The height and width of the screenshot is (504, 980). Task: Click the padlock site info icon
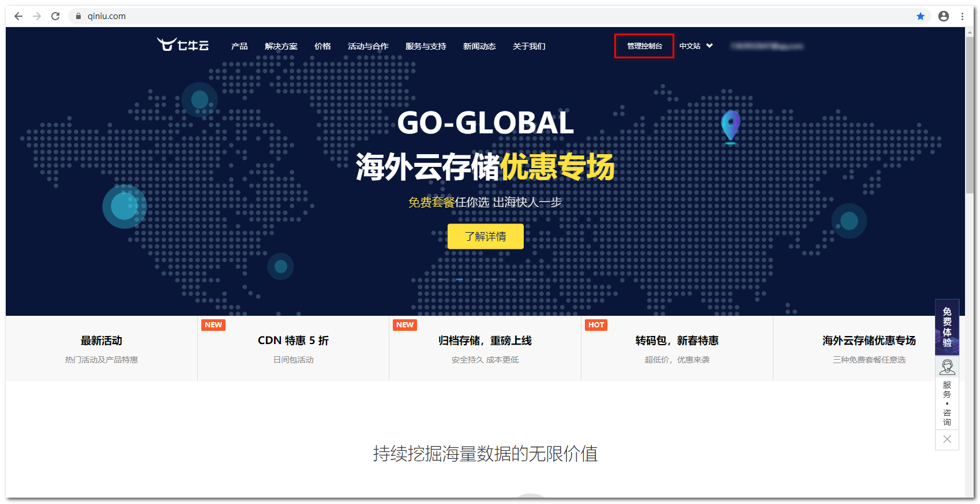(78, 16)
